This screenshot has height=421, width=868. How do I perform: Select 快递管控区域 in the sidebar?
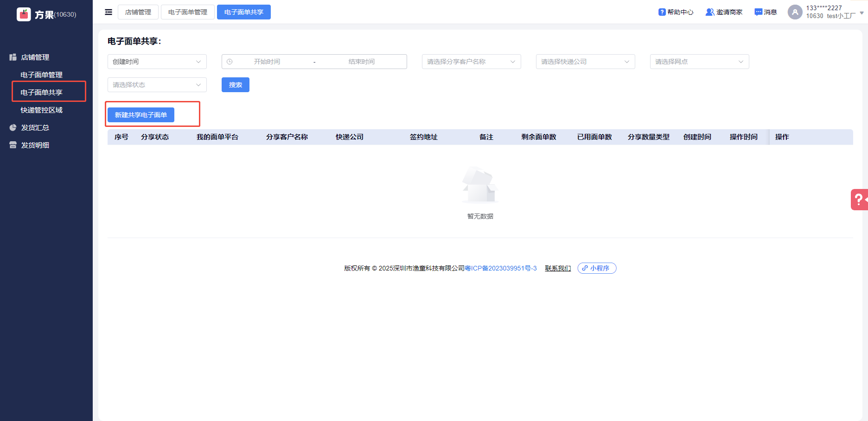pyautogui.click(x=41, y=110)
